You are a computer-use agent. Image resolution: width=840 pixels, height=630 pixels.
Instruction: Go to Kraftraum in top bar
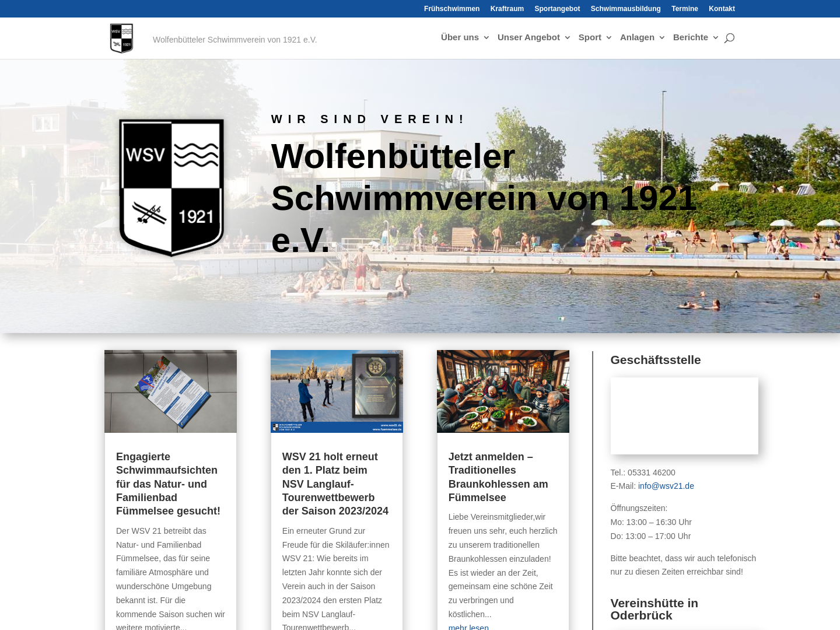point(507,9)
